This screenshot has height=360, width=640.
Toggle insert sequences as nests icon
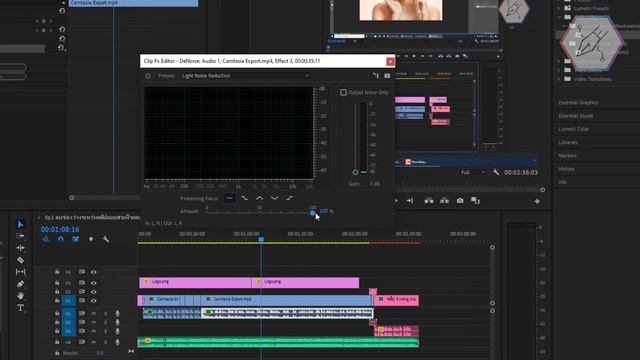pyautogui.click(x=46, y=239)
